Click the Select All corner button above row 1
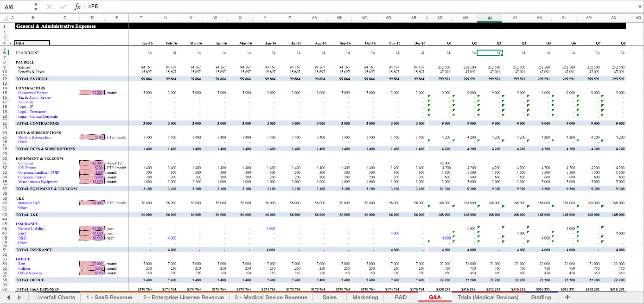This screenshot has width=644, height=304. coord(4,18)
